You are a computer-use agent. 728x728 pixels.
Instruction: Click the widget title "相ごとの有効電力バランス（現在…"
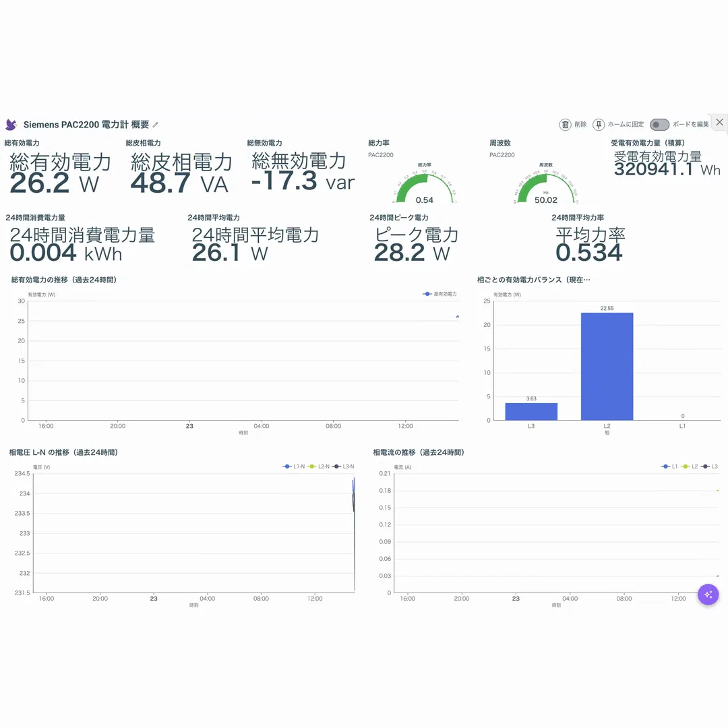533,280
